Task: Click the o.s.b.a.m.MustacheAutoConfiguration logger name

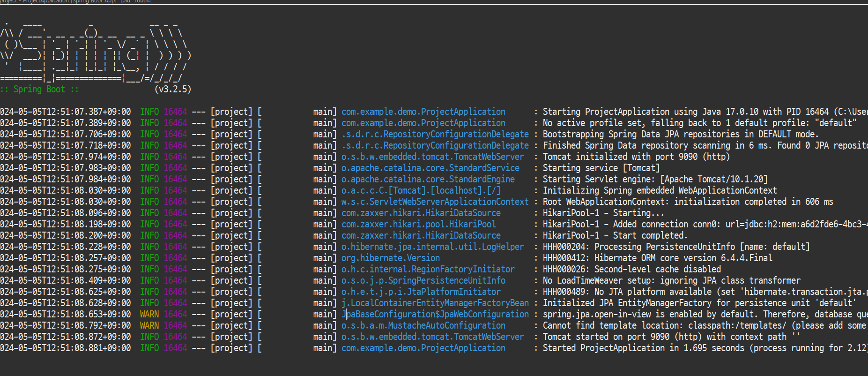Action: [423, 325]
